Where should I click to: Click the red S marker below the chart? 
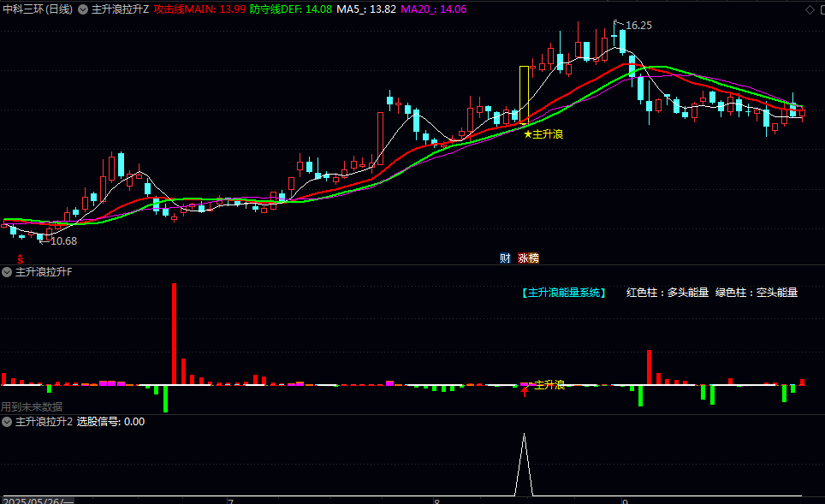21,258
